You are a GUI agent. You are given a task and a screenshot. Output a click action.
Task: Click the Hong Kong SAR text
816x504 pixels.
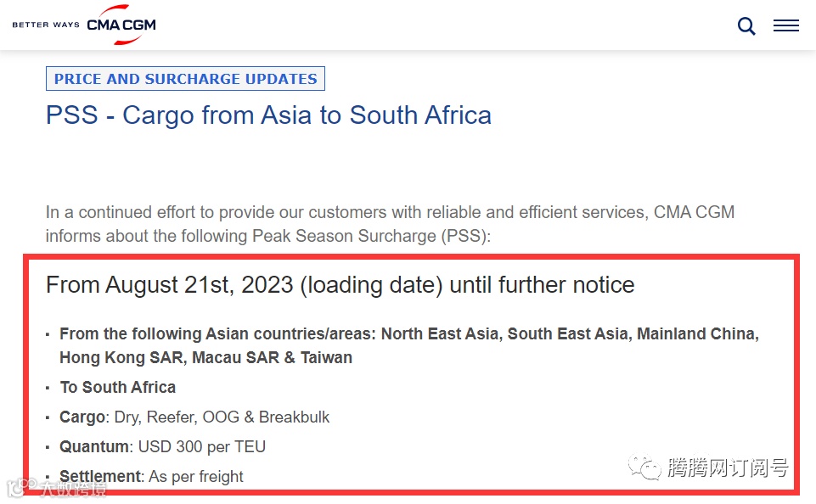[121, 357]
